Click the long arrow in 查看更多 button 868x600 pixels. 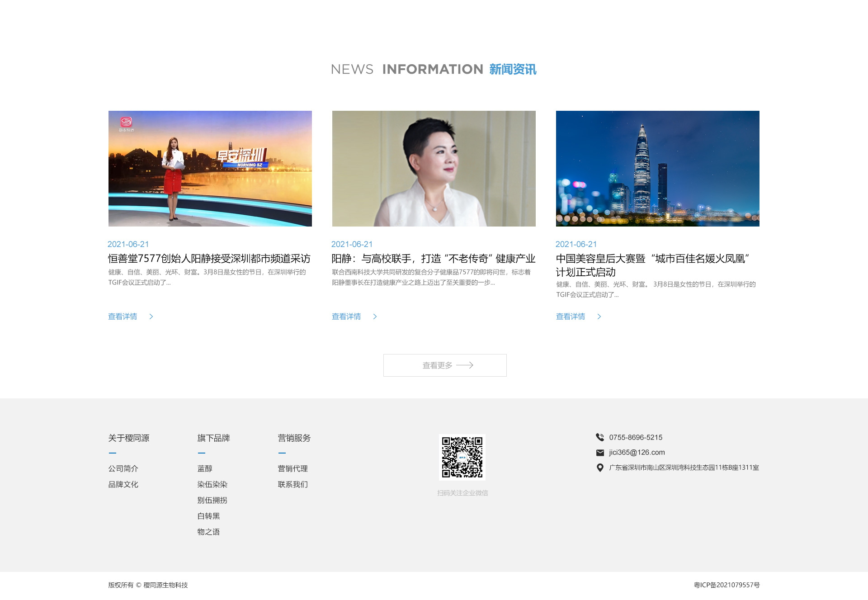pos(465,365)
